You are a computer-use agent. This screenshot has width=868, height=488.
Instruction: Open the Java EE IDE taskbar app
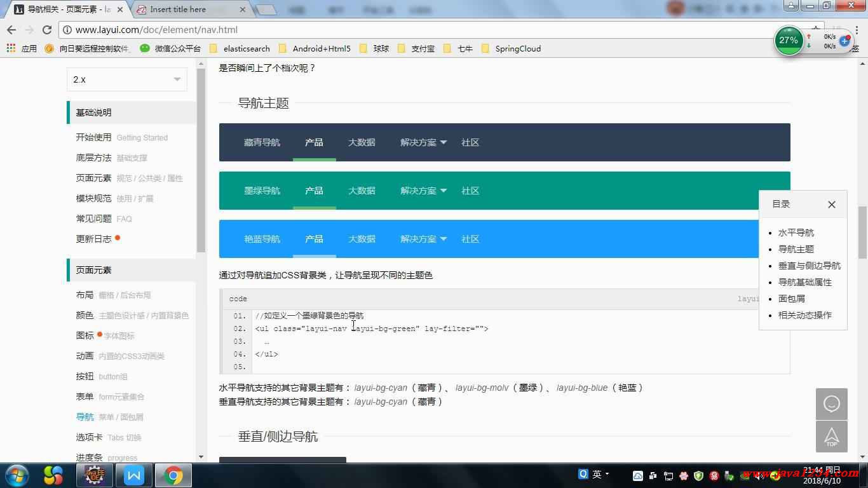tap(95, 475)
